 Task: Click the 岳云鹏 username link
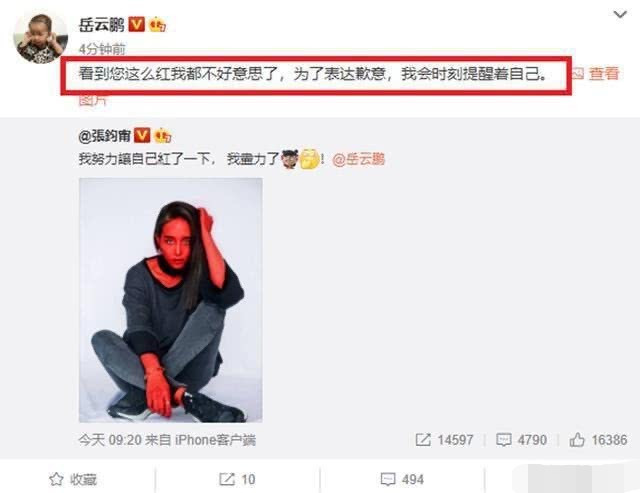102,25
